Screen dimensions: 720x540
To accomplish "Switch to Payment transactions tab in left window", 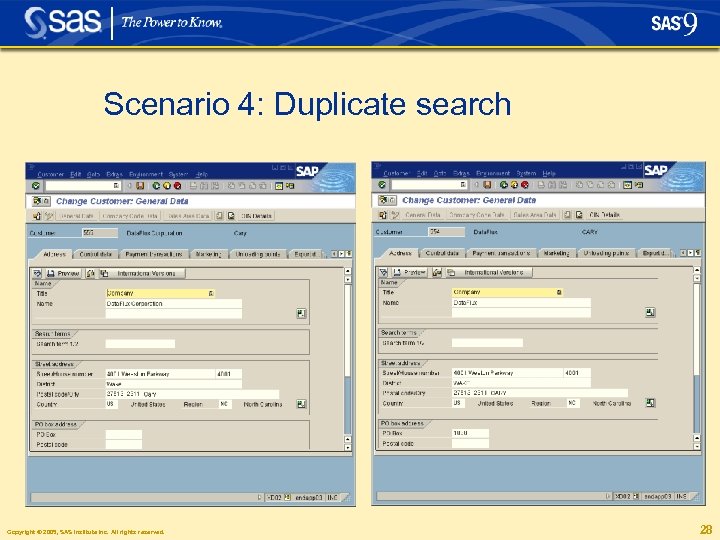I will (154, 254).
